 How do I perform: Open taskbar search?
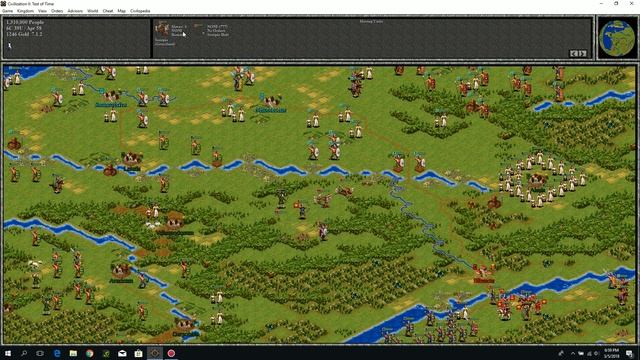(24, 353)
